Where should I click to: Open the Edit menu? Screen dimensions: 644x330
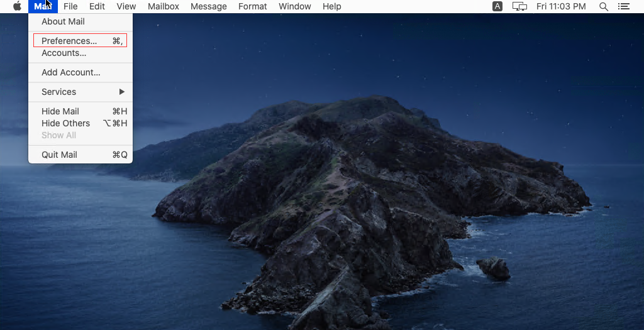point(97,6)
